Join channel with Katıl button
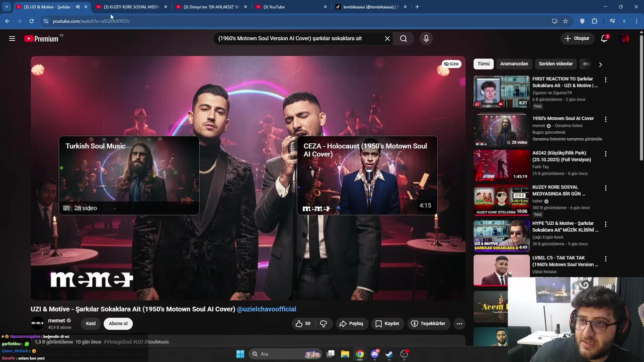Image resolution: width=644 pixels, height=362 pixels. point(91,323)
